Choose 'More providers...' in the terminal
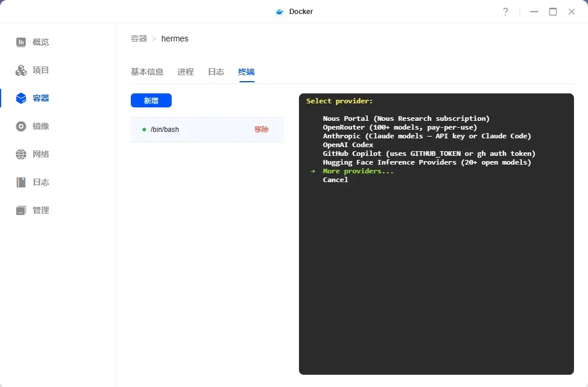The width and height of the screenshot is (588, 387). tap(358, 171)
